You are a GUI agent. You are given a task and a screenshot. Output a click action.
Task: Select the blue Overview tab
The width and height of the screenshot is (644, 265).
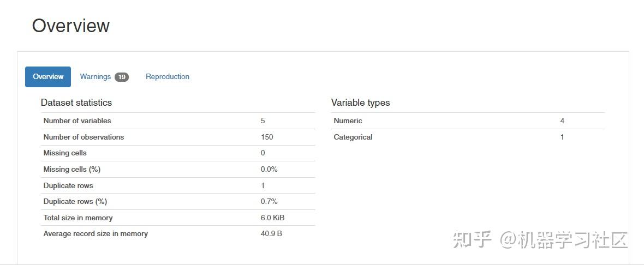48,77
